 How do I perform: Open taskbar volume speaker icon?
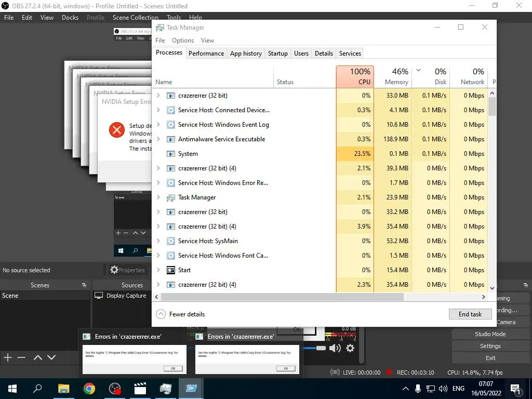point(443,389)
